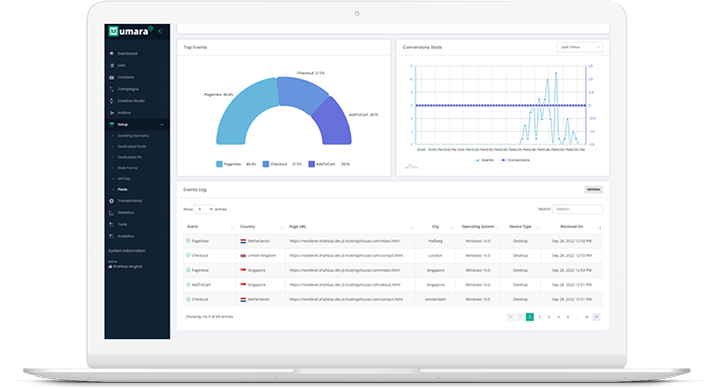This screenshot has height=389, width=720.
Task: Open API Key under Setup
Action: [x=124, y=179]
